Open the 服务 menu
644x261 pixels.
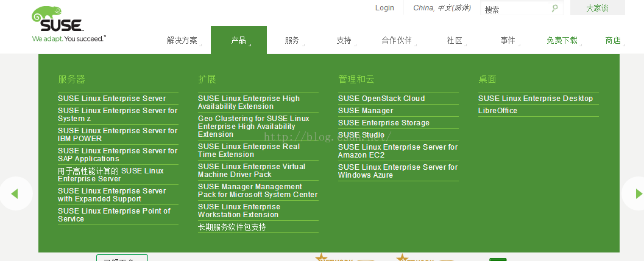[292, 40]
